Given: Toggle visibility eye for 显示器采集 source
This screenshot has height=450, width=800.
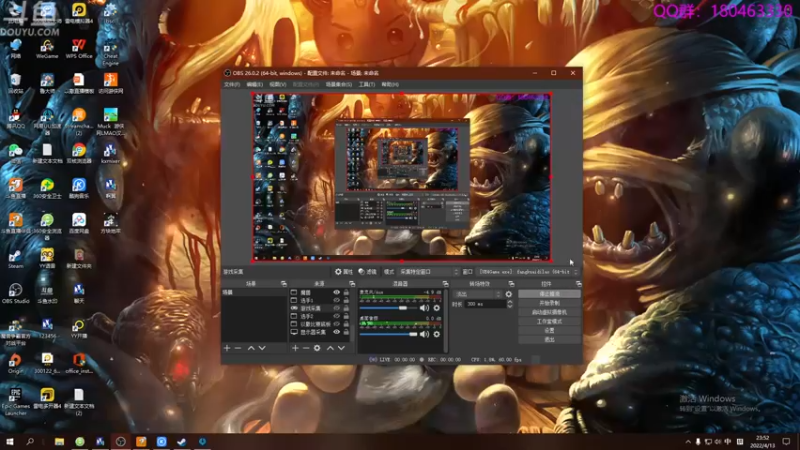Looking at the screenshot, I should click(336, 332).
